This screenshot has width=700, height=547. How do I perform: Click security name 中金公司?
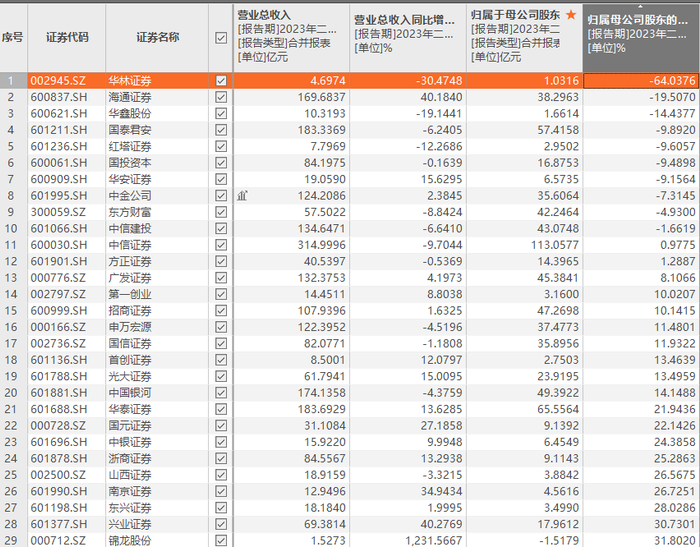[x=130, y=196]
